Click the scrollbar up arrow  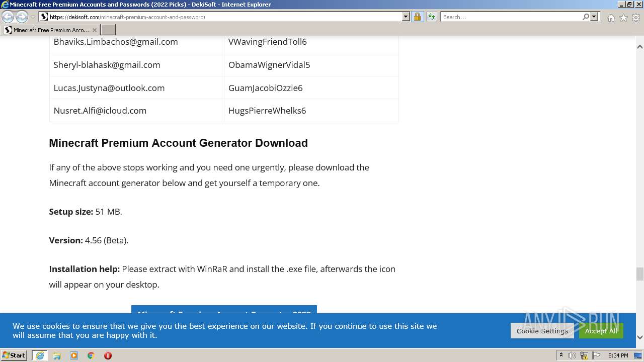[x=639, y=47]
